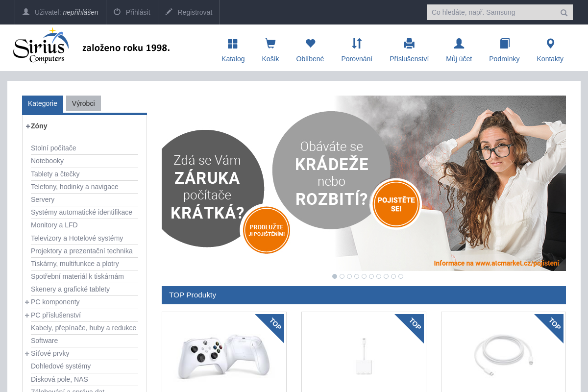Image resolution: width=588 pixels, height=392 pixels.
Task: Open Porovnání comparison arrows icon
Action: (357, 43)
